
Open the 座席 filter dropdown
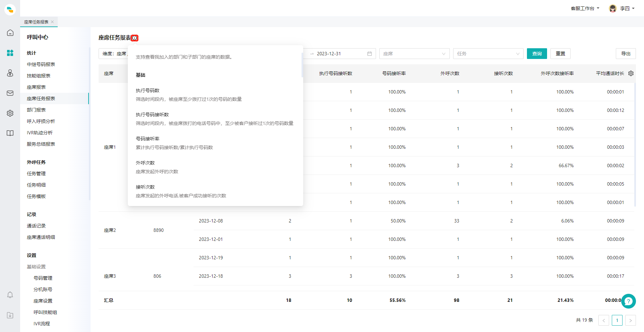(x=414, y=54)
